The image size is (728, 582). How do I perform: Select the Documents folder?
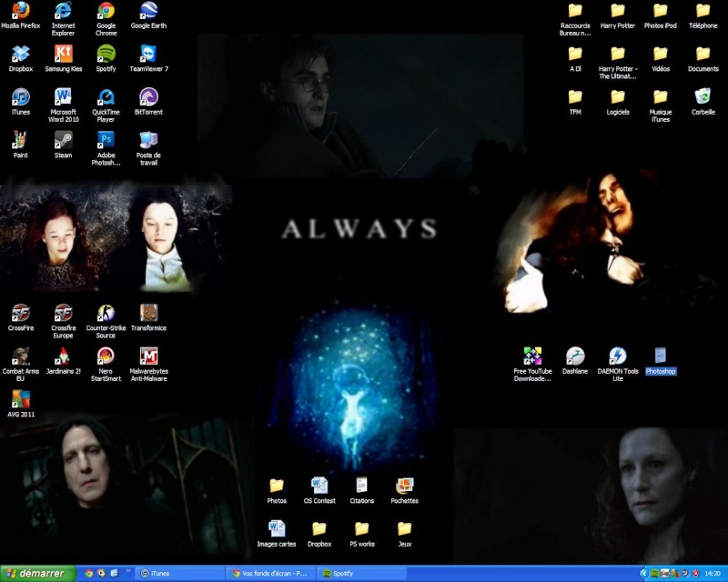point(703,59)
